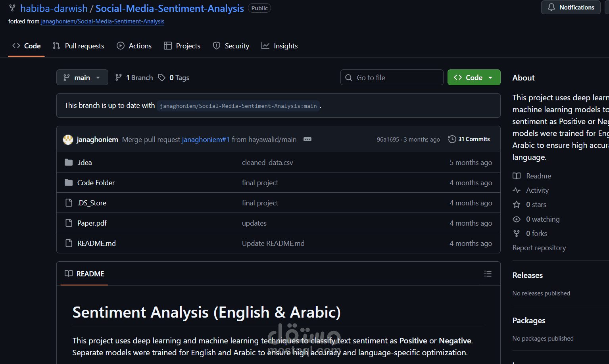Viewport: 609px width, 364px height.
Task: Focus the Go to file search field
Action: point(392,77)
